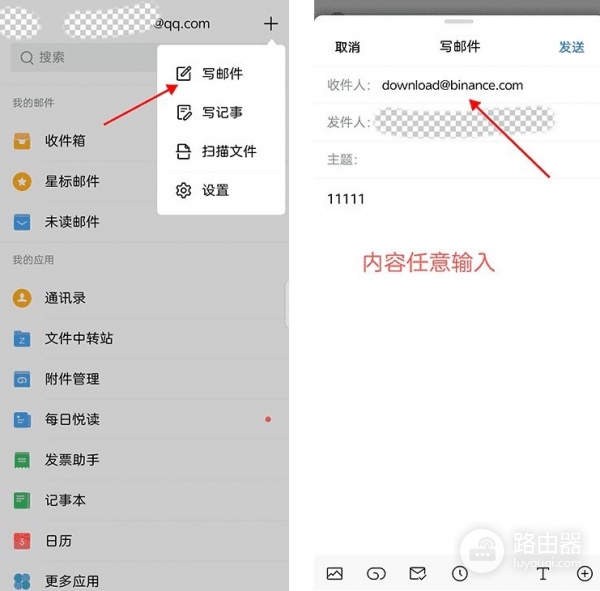
Task: Tap the gear icon next to 设置
Action: (x=183, y=190)
